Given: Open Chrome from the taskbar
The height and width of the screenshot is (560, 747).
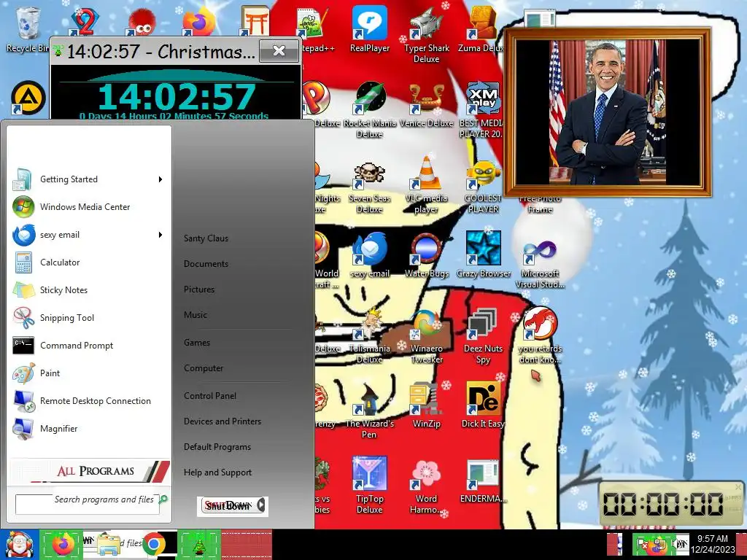Looking at the screenshot, I should coord(153,544).
